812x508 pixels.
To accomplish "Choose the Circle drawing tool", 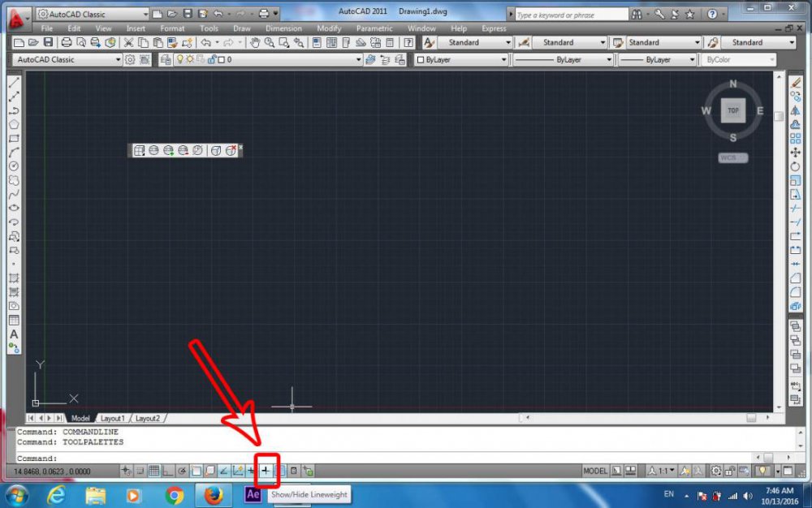I will click(x=14, y=166).
